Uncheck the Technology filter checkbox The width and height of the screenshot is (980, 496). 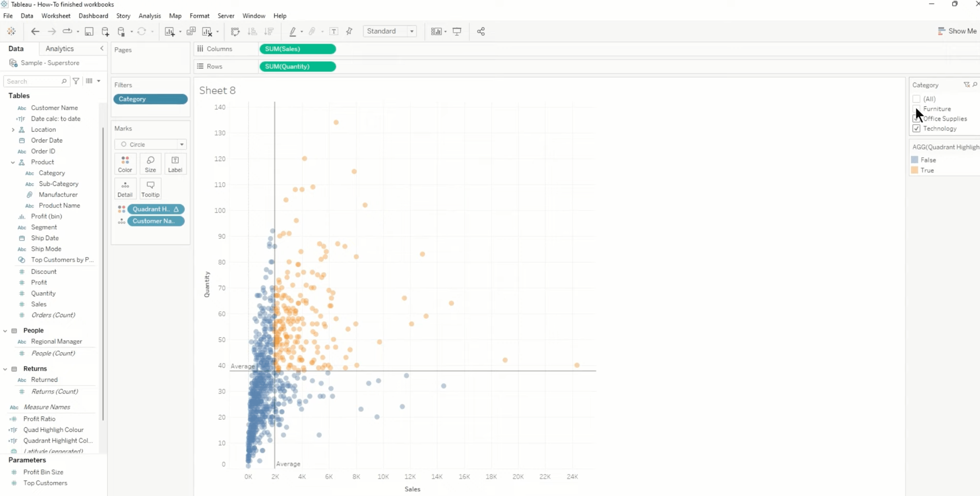(x=916, y=128)
